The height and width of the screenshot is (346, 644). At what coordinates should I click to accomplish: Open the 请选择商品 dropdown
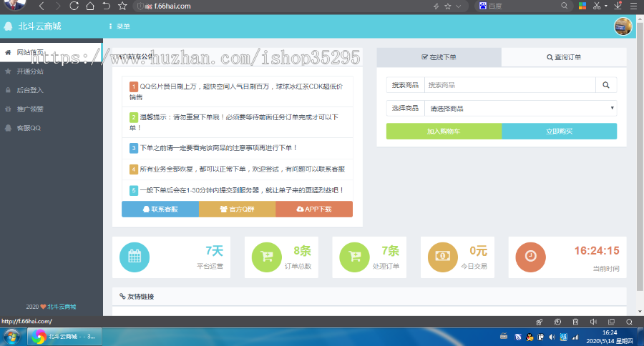[x=520, y=109]
